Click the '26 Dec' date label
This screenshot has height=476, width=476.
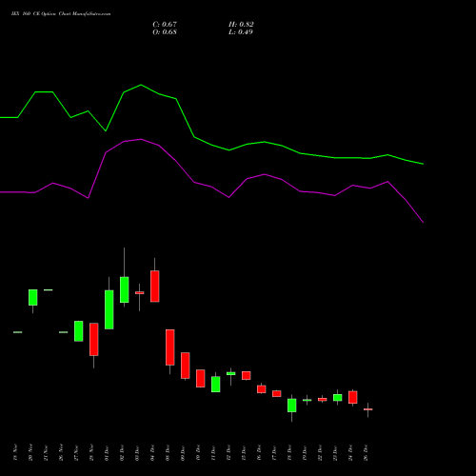[366, 452]
